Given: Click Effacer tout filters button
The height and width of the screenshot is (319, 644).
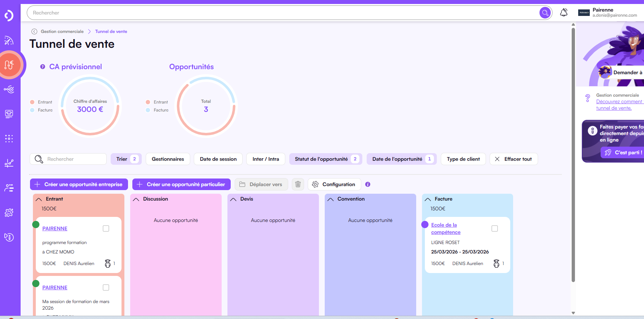Looking at the screenshot, I should pyautogui.click(x=514, y=159).
